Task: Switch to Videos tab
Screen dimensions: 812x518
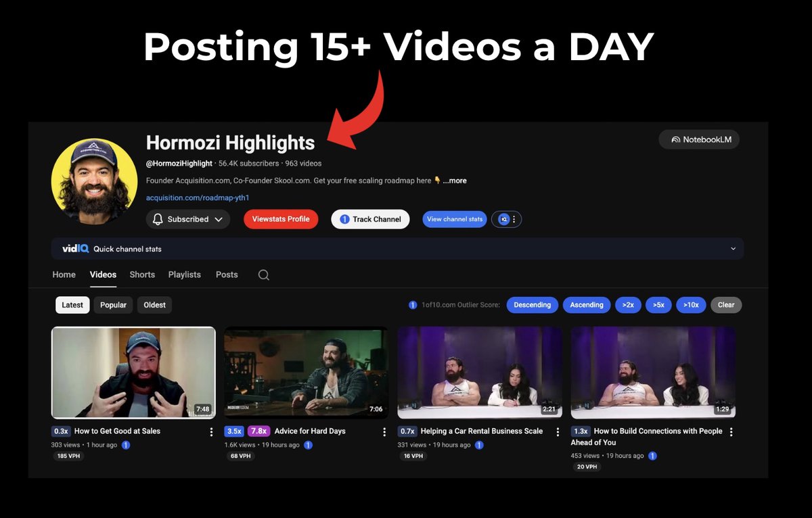Action: coord(103,275)
